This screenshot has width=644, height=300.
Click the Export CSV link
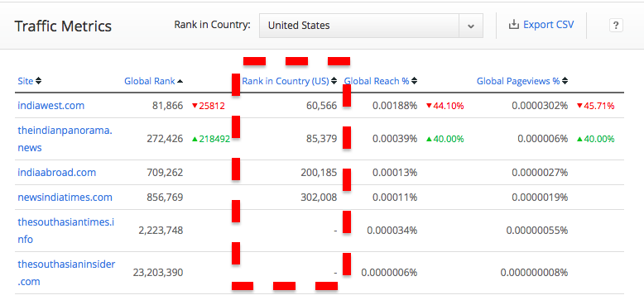548,25
